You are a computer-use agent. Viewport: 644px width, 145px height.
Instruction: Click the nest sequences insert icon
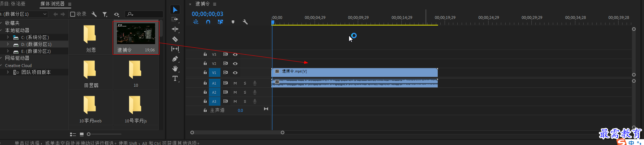point(196,22)
